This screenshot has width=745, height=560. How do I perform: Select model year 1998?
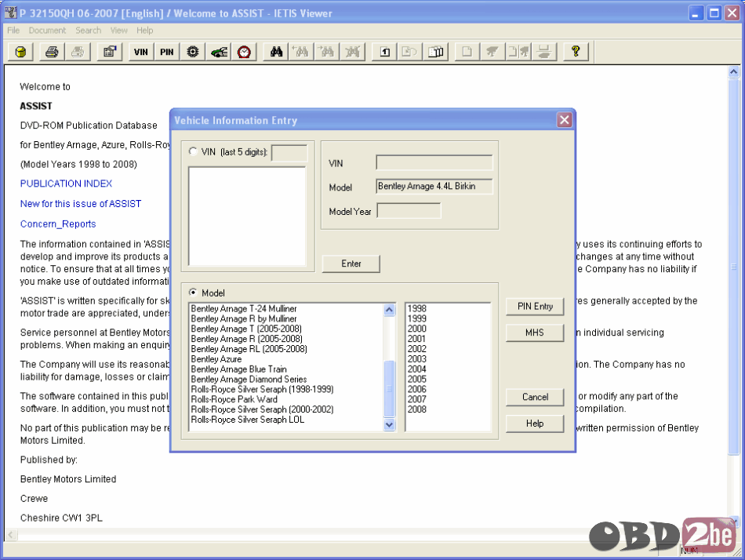[x=416, y=308]
